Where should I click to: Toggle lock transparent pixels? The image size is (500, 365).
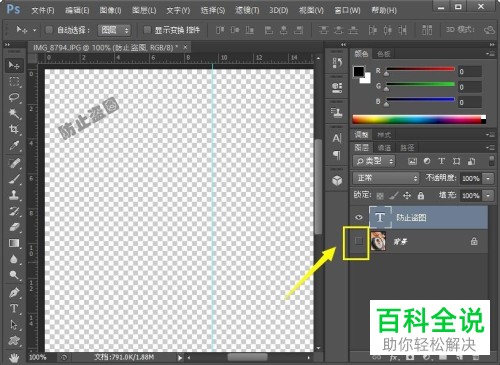pyautogui.click(x=380, y=196)
